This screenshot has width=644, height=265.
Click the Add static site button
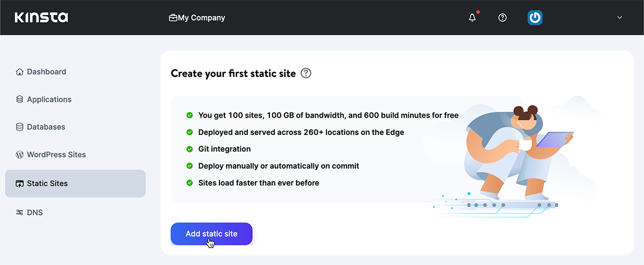[x=211, y=234]
